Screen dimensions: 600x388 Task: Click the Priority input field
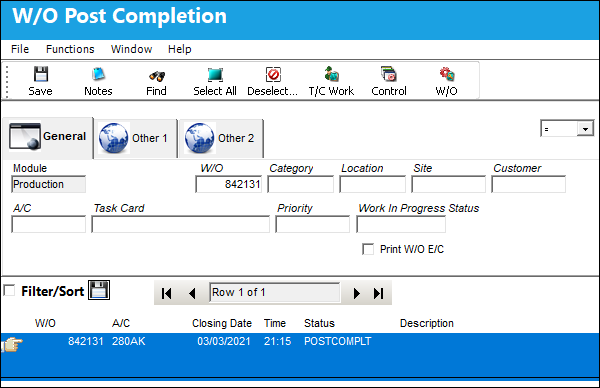click(313, 224)
